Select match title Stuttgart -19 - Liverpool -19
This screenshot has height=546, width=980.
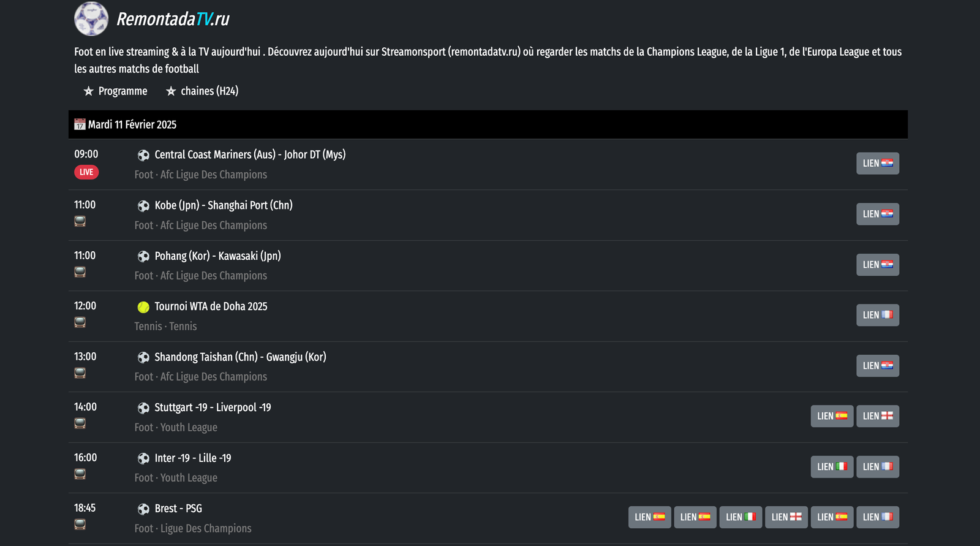213,408
